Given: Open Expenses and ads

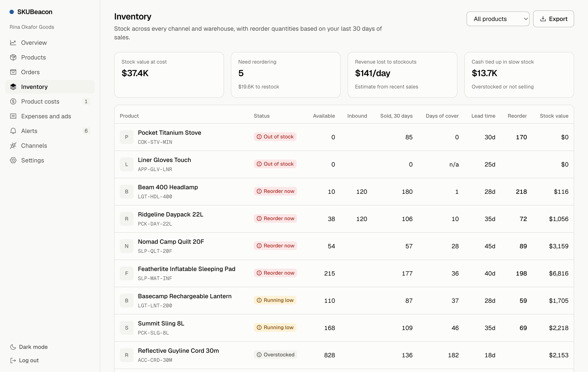Looking at the screenshot, I should click(50, 116).
